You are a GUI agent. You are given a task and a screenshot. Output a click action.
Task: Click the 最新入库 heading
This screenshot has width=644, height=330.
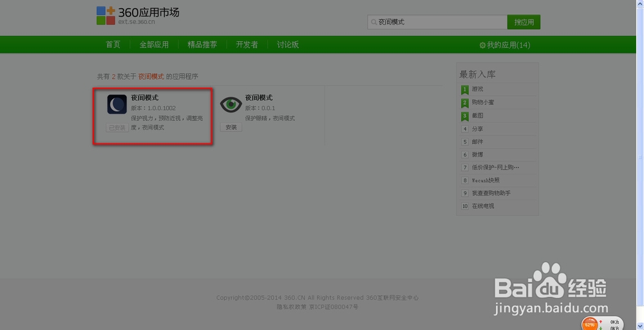(477, 74)
